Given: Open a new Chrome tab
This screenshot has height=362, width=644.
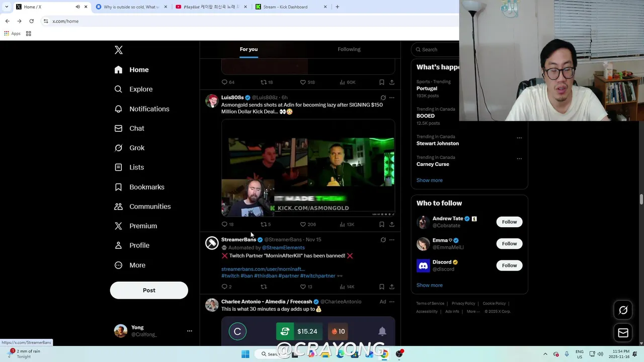Looking at the screenshot, I should (x=337, y=7).
